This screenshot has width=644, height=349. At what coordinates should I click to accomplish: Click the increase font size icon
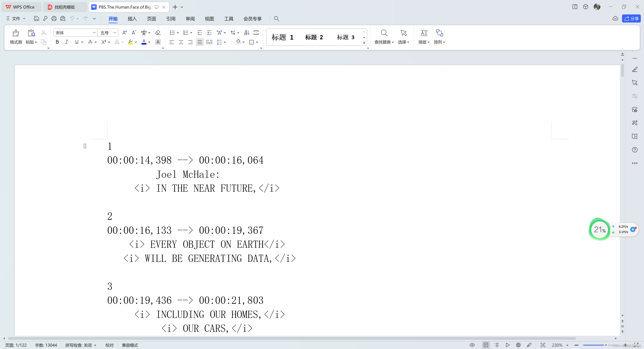coord(124,33)
